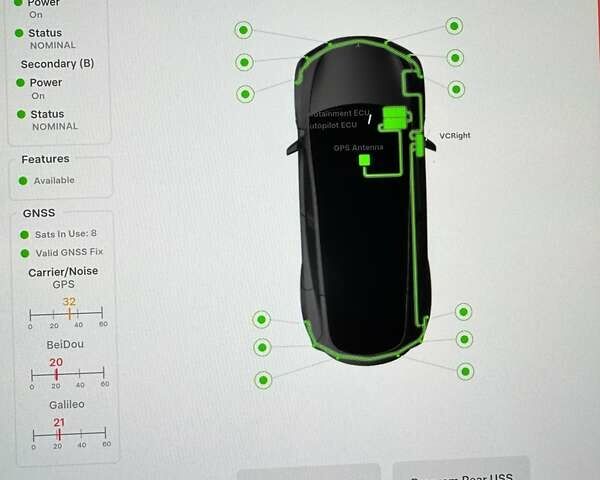600x480 pixels.
Task: Select the topmost front-right ultrasonic sensor dot
Action: tap(454, 26)
